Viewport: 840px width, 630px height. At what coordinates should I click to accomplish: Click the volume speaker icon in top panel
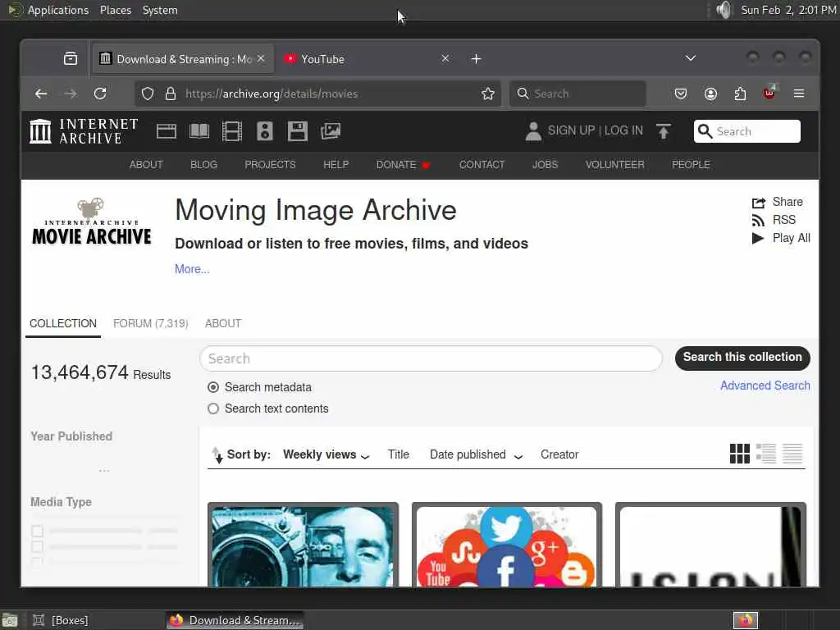724,10
